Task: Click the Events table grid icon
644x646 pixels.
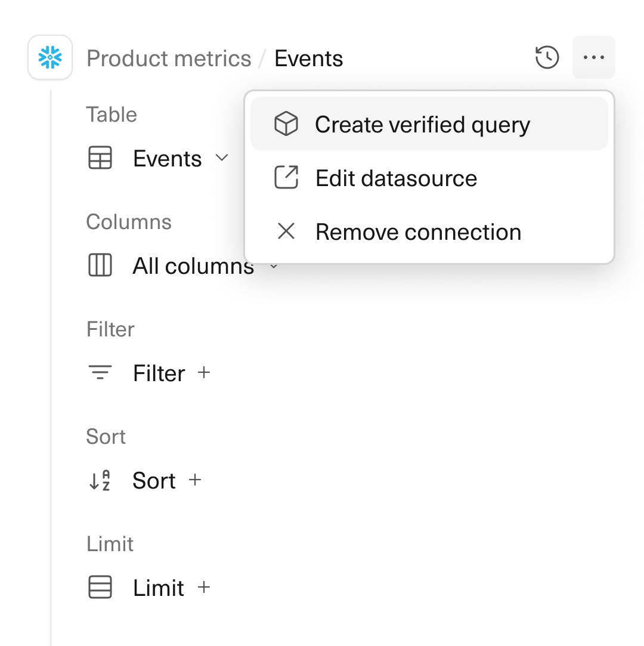Action: point(100,159)
